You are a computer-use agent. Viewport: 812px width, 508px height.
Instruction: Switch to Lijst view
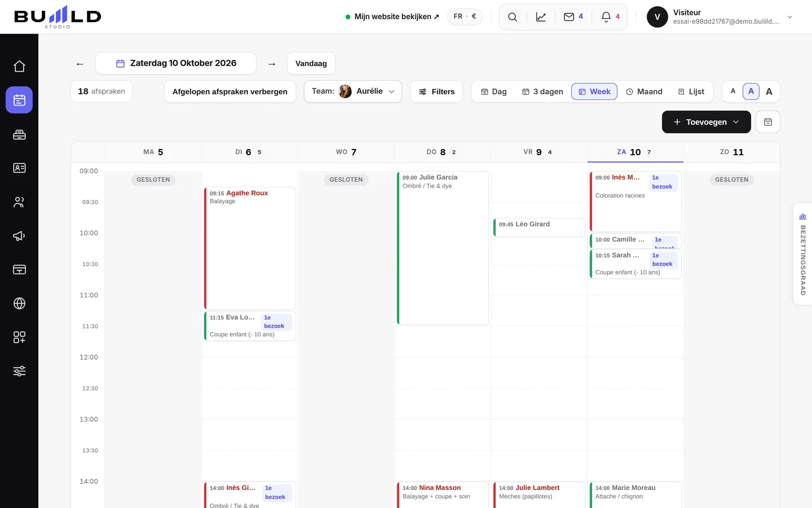point(691,91)
